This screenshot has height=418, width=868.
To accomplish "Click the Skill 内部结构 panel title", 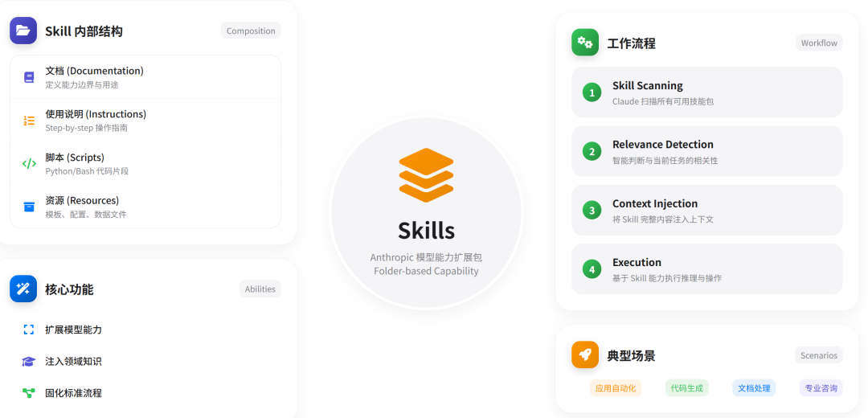I will click(x=84, y=31).
